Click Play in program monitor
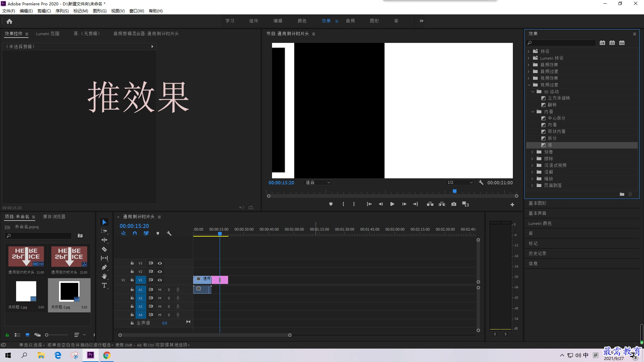This screenshot has width=644, height=362. tap(392, 204)
